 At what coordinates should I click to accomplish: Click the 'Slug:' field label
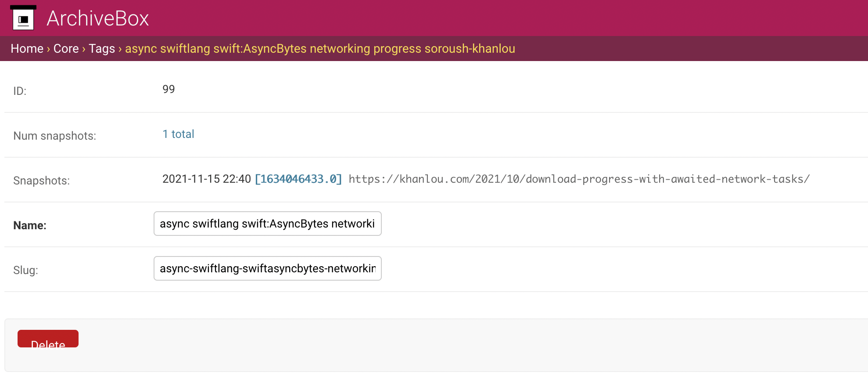[x=26, y=270]
